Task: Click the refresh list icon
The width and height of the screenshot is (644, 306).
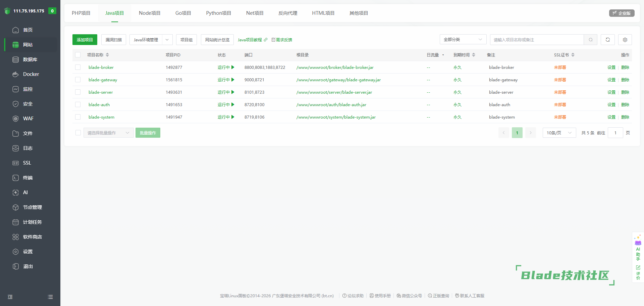Action: coord(607,40)
